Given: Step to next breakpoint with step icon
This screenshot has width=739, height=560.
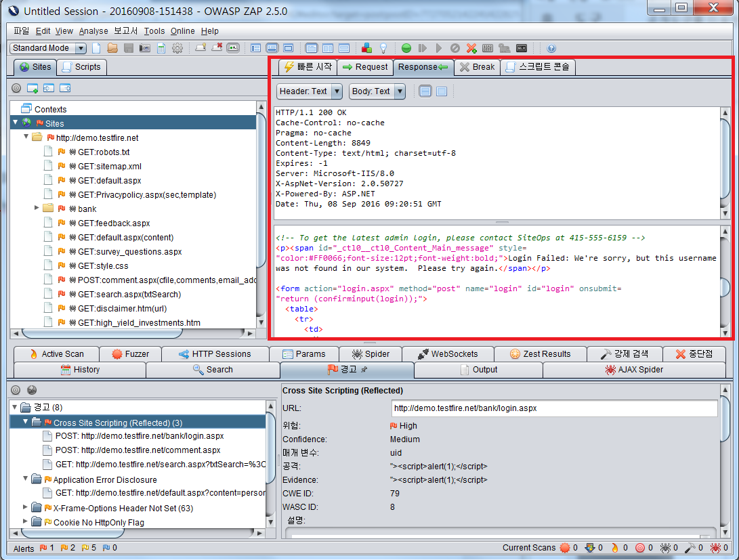Looking at the screenshot, I should click(x=421, y=48).
